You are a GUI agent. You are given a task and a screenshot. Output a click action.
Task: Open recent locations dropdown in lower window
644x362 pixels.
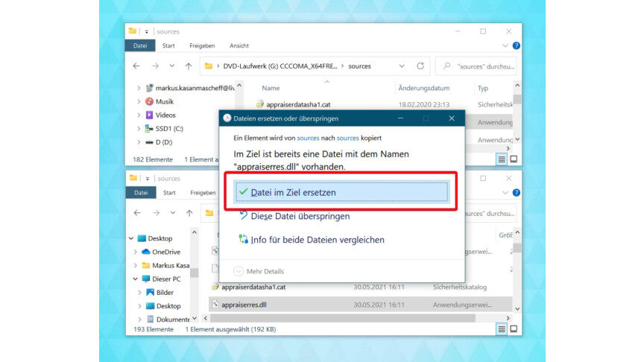point(173,213)
